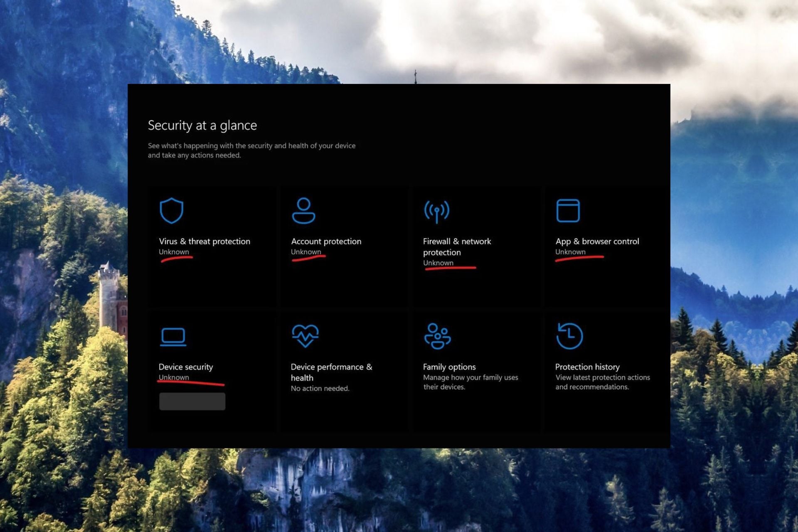
Task: Open the Virus & threat protection title
Action: coord(204,241)
